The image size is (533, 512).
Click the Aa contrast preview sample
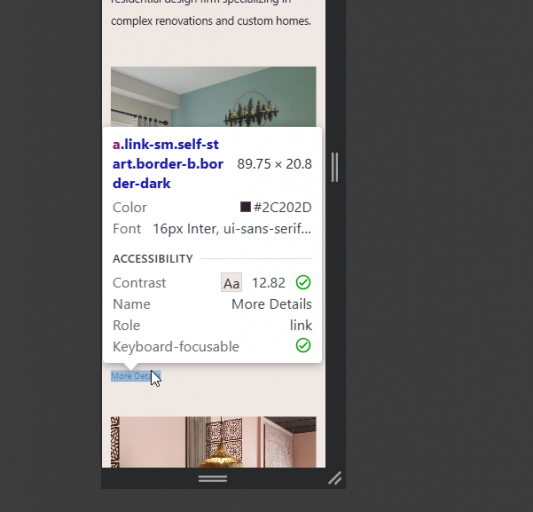pos(231,282)
